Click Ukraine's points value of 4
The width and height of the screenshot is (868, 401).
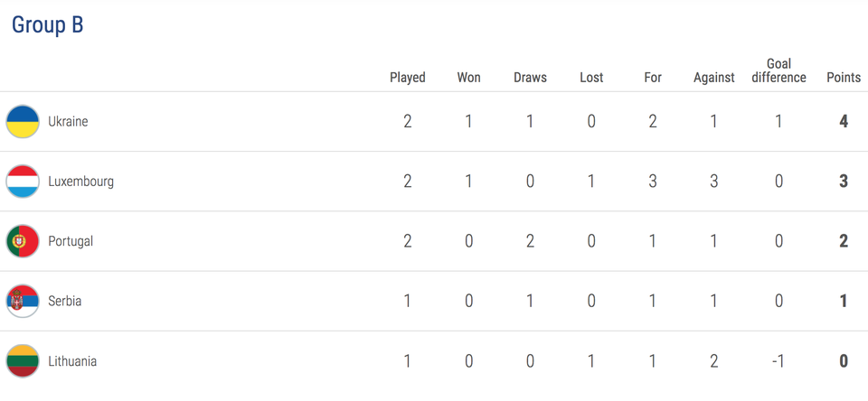[x=844, y=121]
